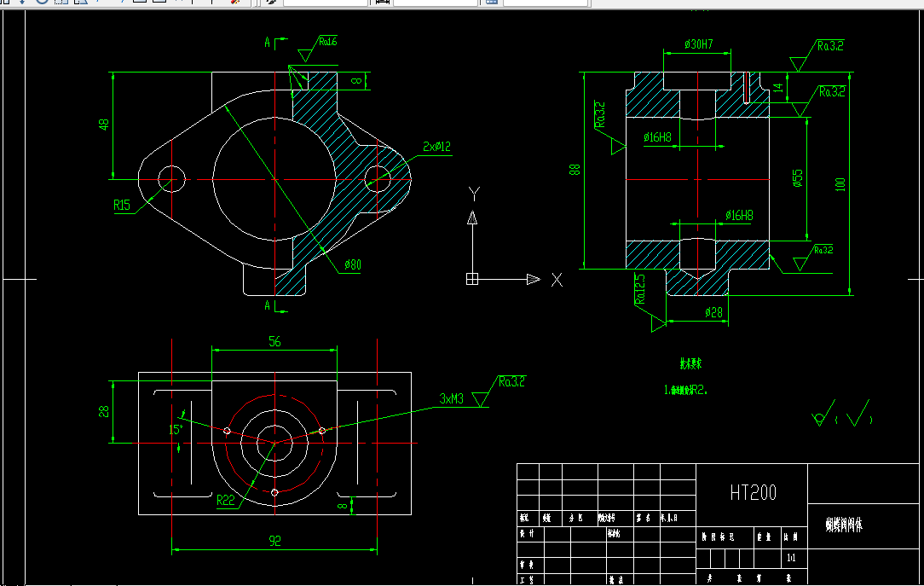The width and height of the screenshot is (924, 586).
Task: Click the 48 vertical dimension text
Action: (x=104, y=125)
